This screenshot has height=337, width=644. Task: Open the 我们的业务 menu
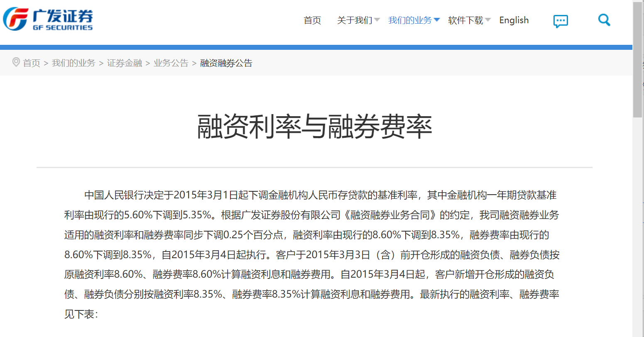click(410, 20)
